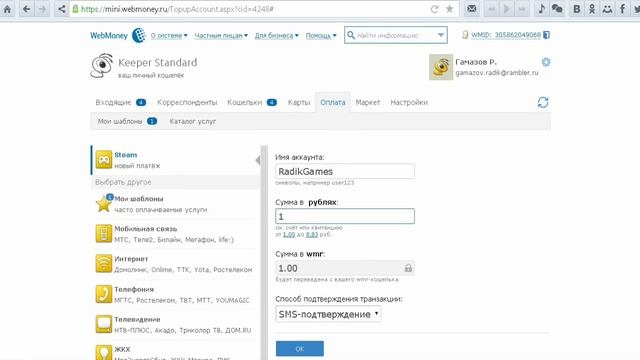Click the browser home icon
Screen dimensions: 640x360
tap(7, 9)
